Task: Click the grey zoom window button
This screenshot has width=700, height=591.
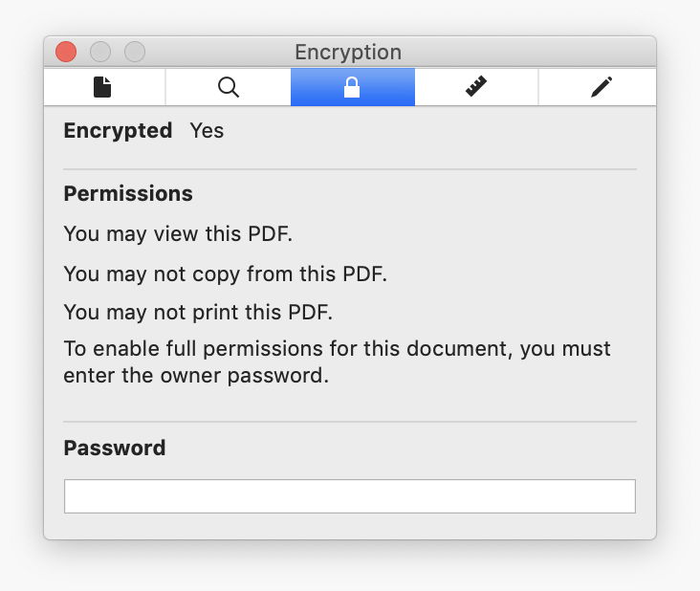Action: [x=135, y=52]
